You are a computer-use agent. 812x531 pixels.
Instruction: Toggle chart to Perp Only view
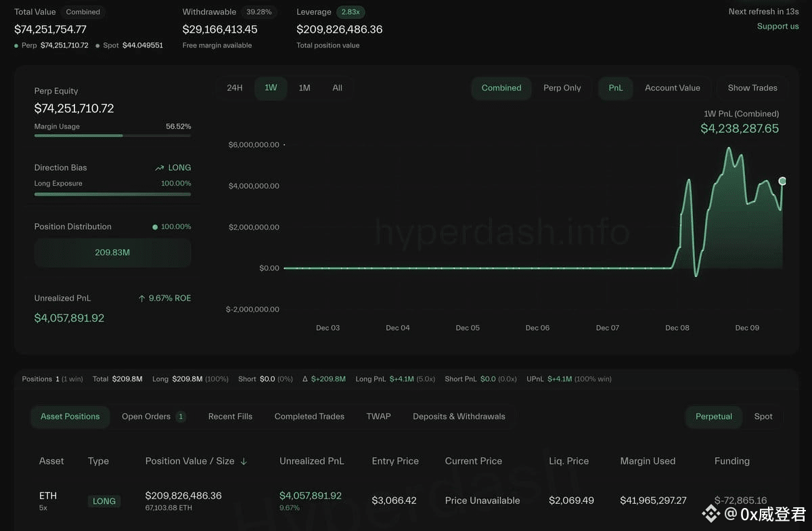tap(562, 88)
